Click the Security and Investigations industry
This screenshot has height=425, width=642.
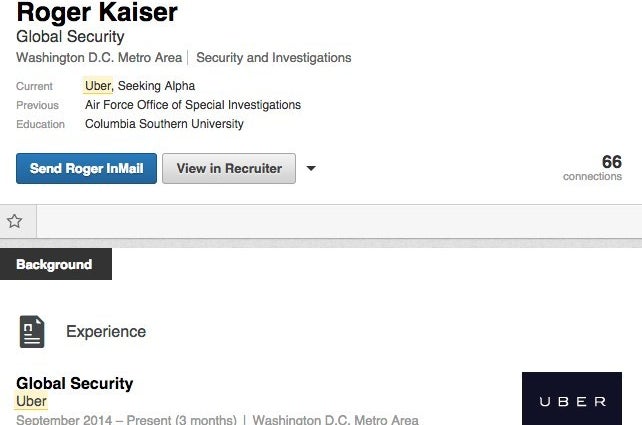pyautogui.click(x=274, y=58)
